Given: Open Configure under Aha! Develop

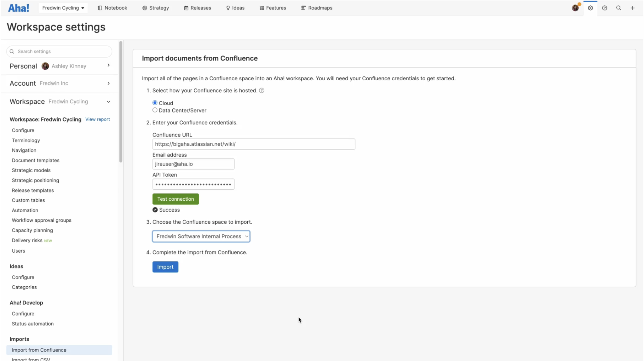Looking at the screenshot, I should click(x=23, y=314).
